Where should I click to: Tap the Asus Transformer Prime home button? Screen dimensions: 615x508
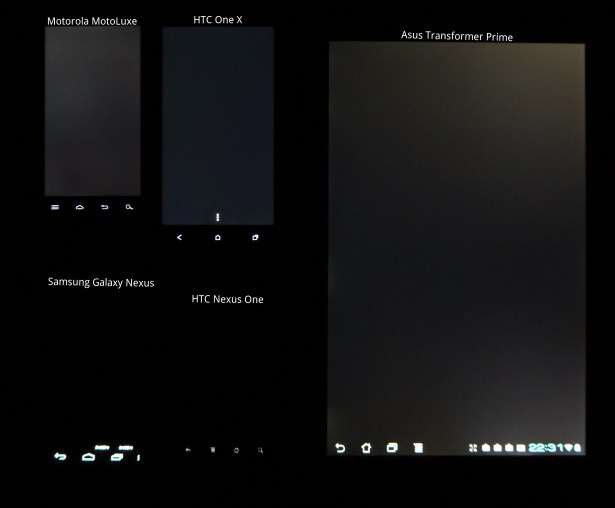point(366,448)
